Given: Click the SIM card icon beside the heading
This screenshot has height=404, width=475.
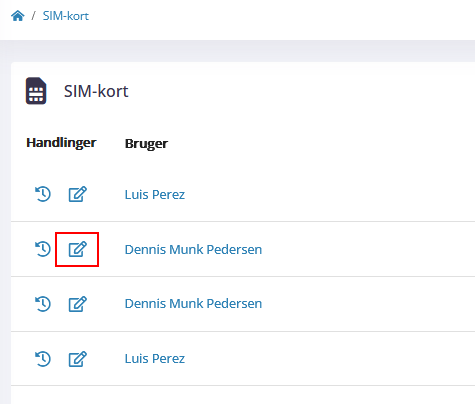Looking at the screenshot, I should tap(36, 91).
